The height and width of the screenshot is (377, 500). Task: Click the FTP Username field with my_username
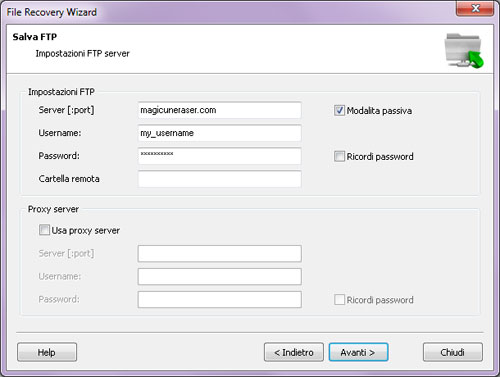pos(220,133)
